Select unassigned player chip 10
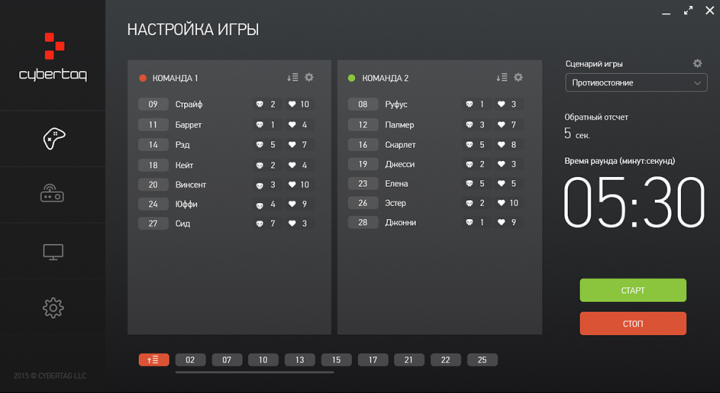Image resolution: width=720 pixels, height=393 pixels. tap(263, 360)
